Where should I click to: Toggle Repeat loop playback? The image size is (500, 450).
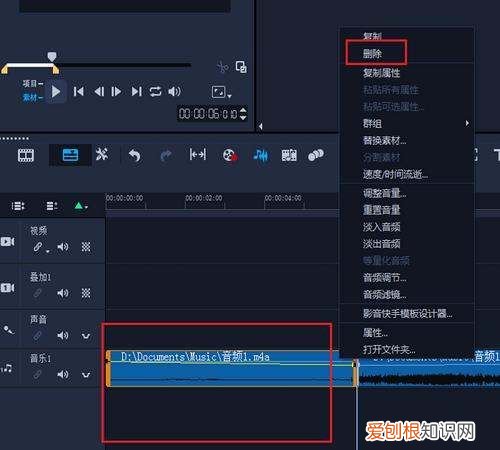[155, 91]
